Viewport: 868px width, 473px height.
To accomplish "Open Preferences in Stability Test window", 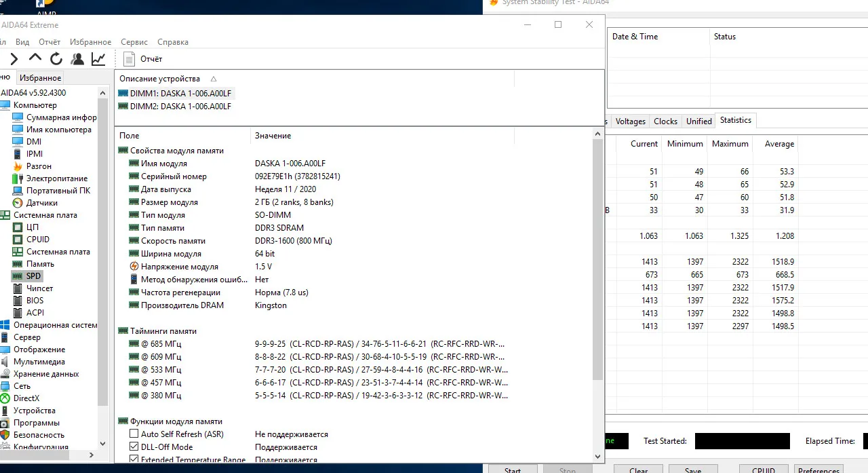I will 818,469.
